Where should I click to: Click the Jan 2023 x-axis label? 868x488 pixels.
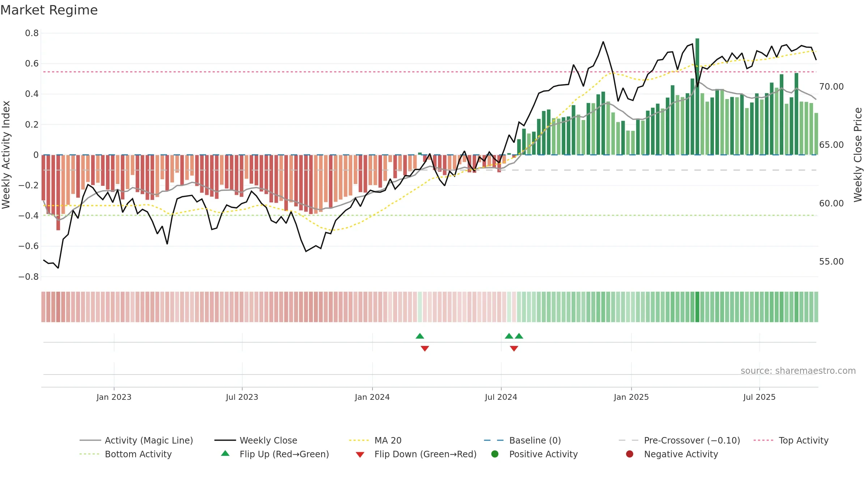[114, 397]
